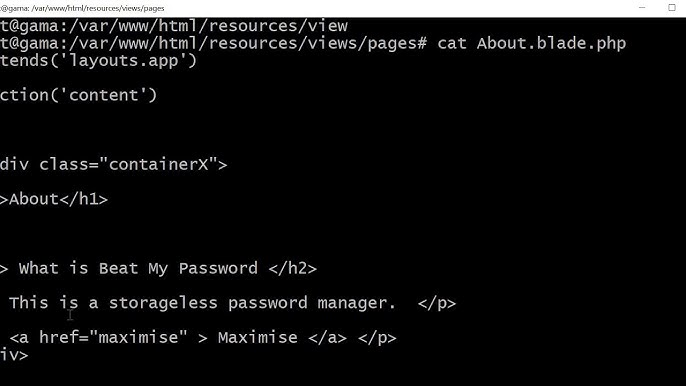Click the closing 'iv>' tag on last line
Image resolution: width=686 pixels, height=386 pixels.
14,354
